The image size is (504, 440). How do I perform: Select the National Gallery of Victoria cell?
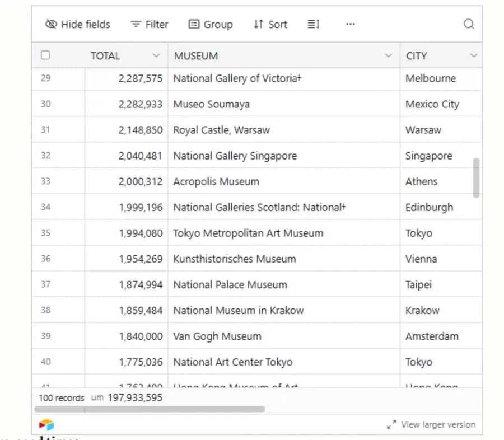tap(284, 78)
